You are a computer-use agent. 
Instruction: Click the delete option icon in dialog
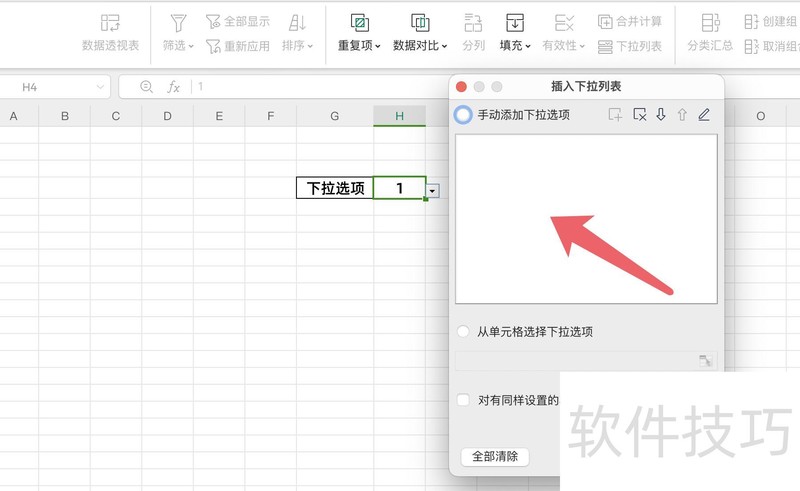point(639,114)
